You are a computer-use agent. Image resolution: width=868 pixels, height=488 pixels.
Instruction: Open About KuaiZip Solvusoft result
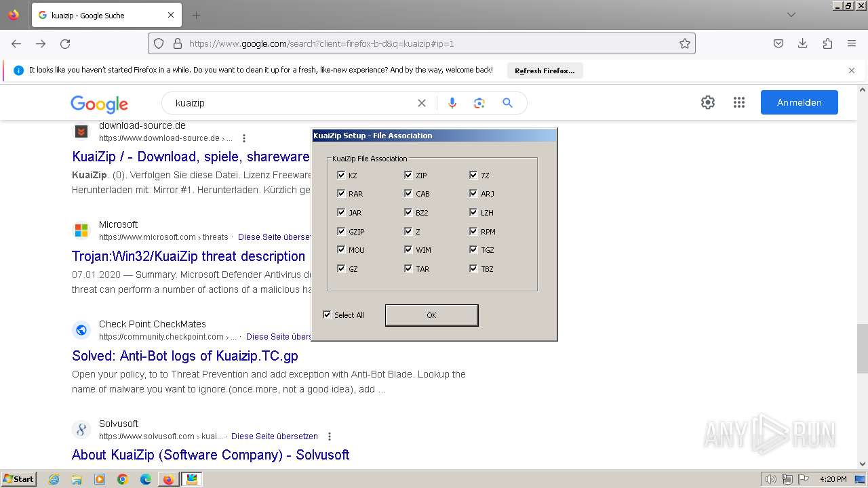coord(211,455)
